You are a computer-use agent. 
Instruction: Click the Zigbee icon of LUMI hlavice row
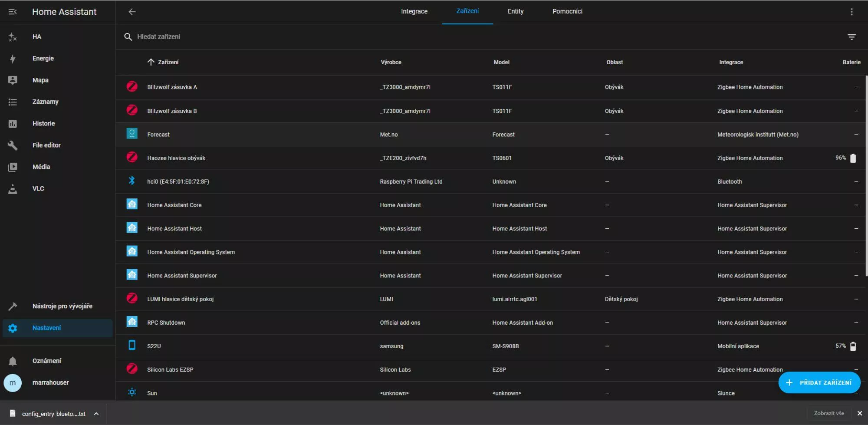pyautogui.click(x=132, y=298)
